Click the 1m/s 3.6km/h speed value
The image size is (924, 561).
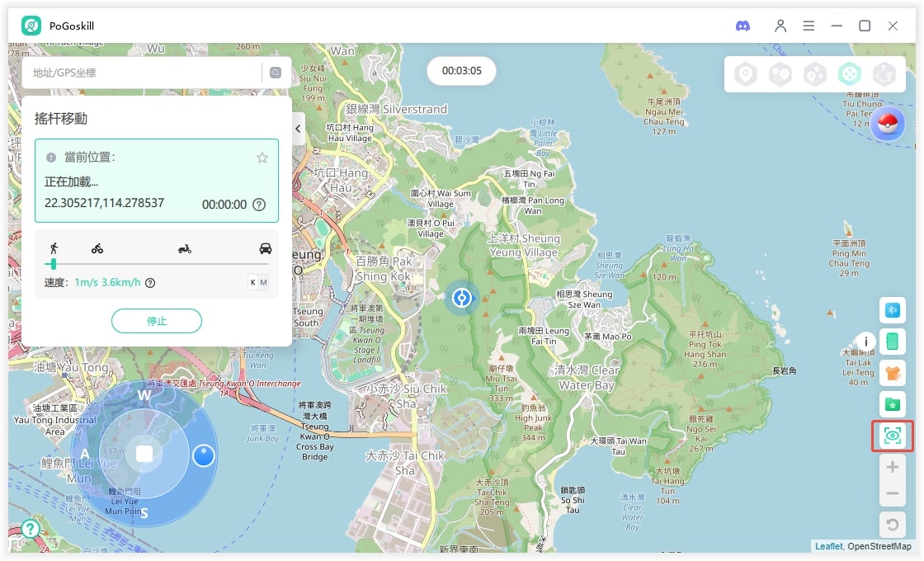pyautogui.click(x=107, y=282)
